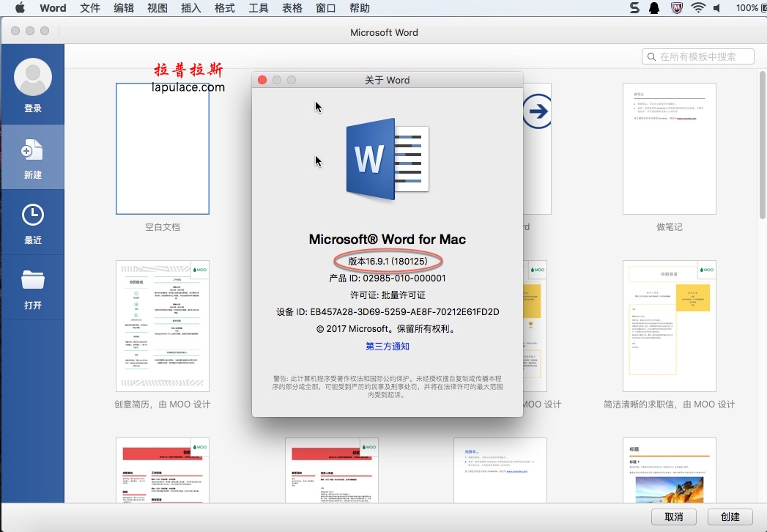Click the 产品 ID: 02985-010-000001 text
The width and height of the screenshot is (767, 532).
(388, 278)
